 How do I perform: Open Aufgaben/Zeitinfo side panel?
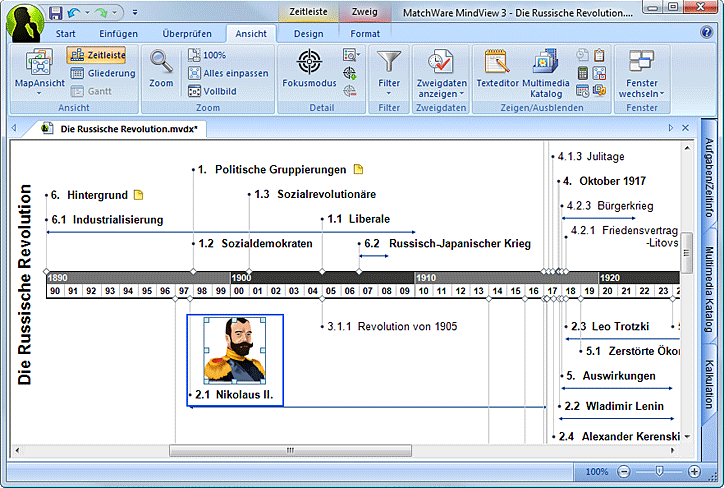tap(709, 178)
